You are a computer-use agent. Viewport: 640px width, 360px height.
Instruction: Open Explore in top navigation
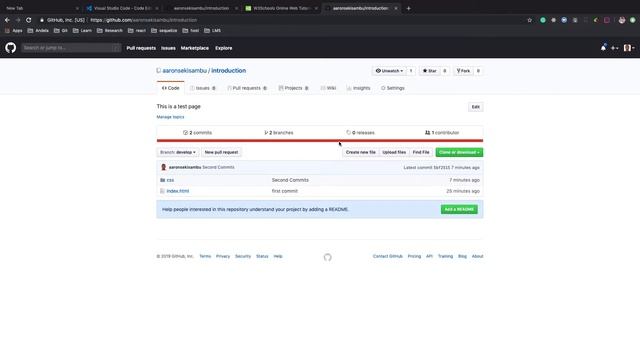click(224, 48)
